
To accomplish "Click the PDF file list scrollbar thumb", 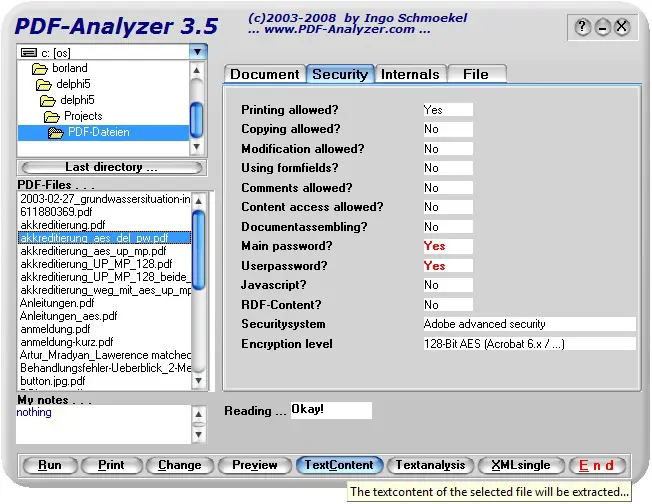I will click(x=199, y=250).
